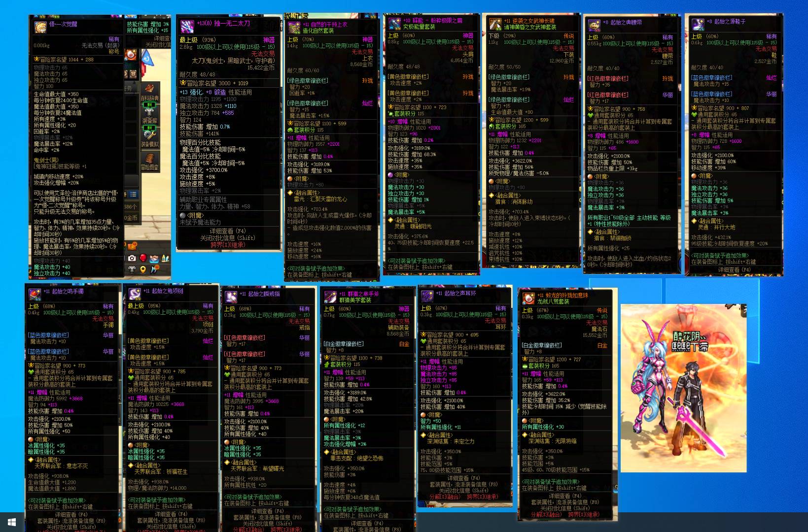The width and height of the screenshot is (808, 532).
Task: Select the 悟·一次觉醒 title icon
Action: pos(40,27)
